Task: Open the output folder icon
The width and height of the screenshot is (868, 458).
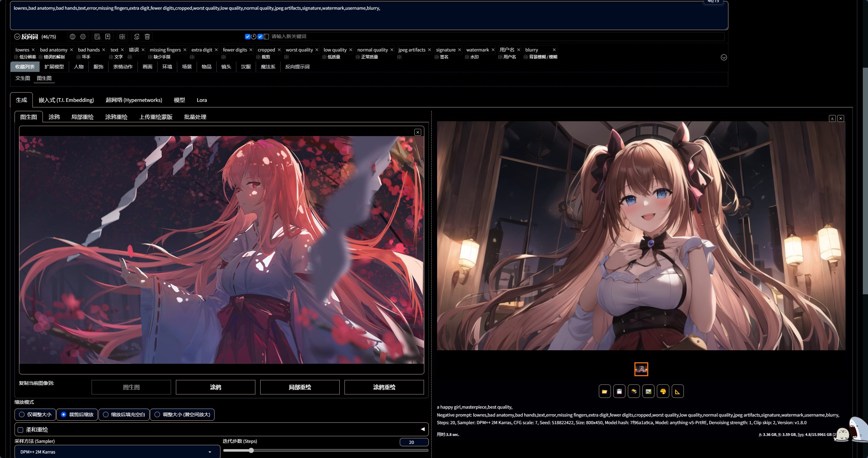Action: [604, 391]
